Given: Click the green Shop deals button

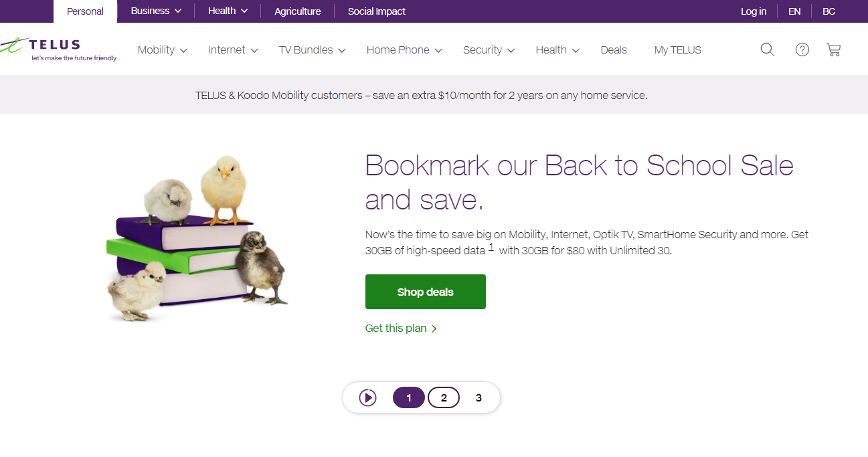Looking at the screenshot, I should [x=425, y=292].
